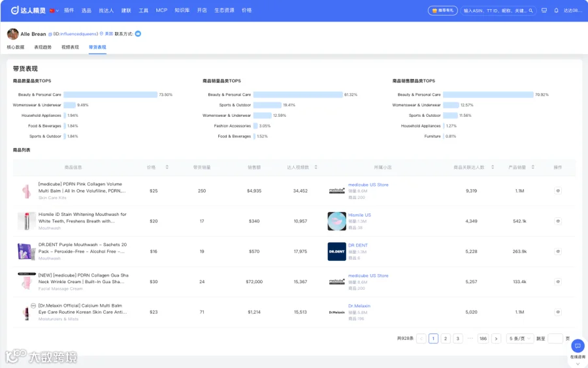Open the 找达人 menu

pyautogui.click(x=106, y=10)
